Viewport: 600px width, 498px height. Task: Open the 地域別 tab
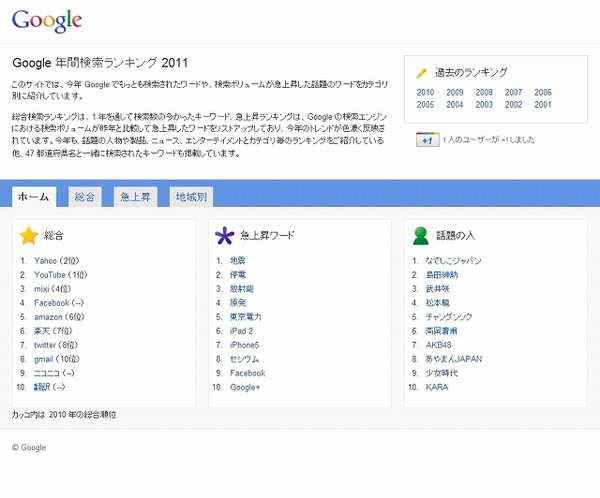(191, 197)
